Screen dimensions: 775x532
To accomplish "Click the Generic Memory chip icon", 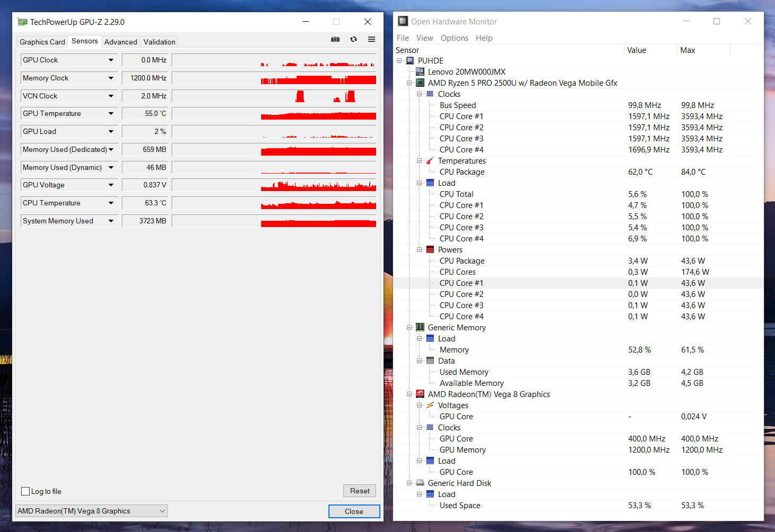I will tap(420, 327).
